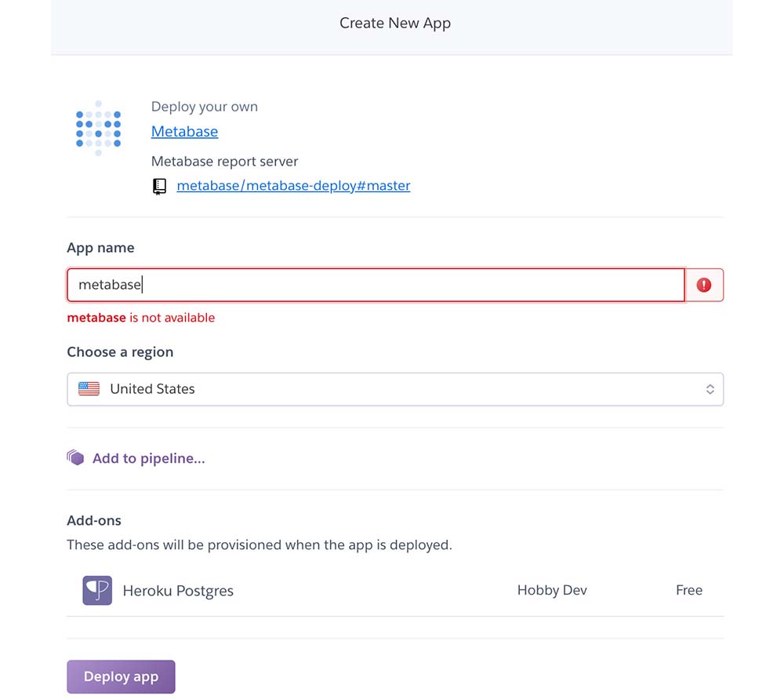
Task: Click the red error exclamation icon
Action: click(703, 285)
